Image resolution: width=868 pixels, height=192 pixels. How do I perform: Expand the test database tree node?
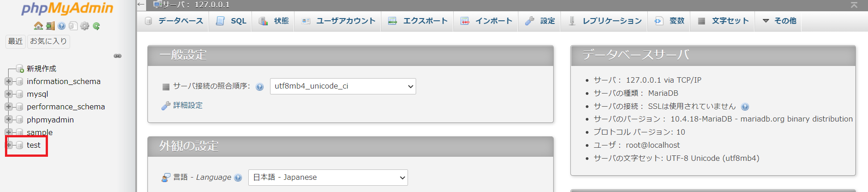(9, 145)
